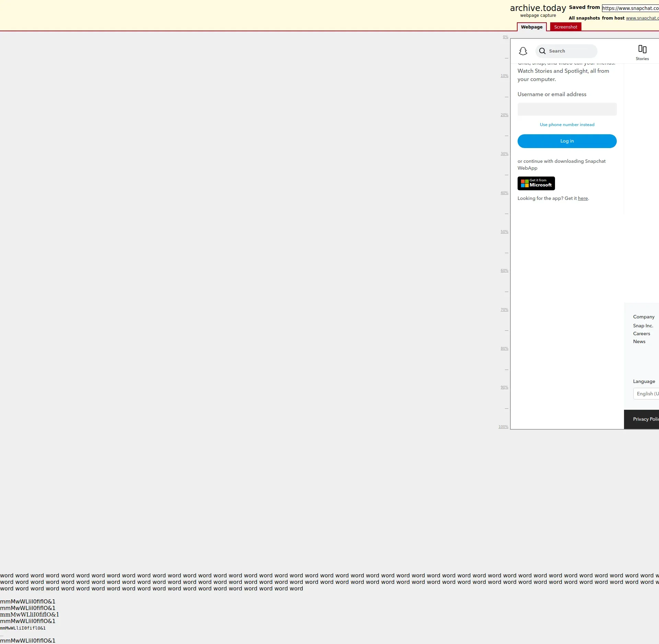Click the magnifier icon in Search bar

pos(542,51)
